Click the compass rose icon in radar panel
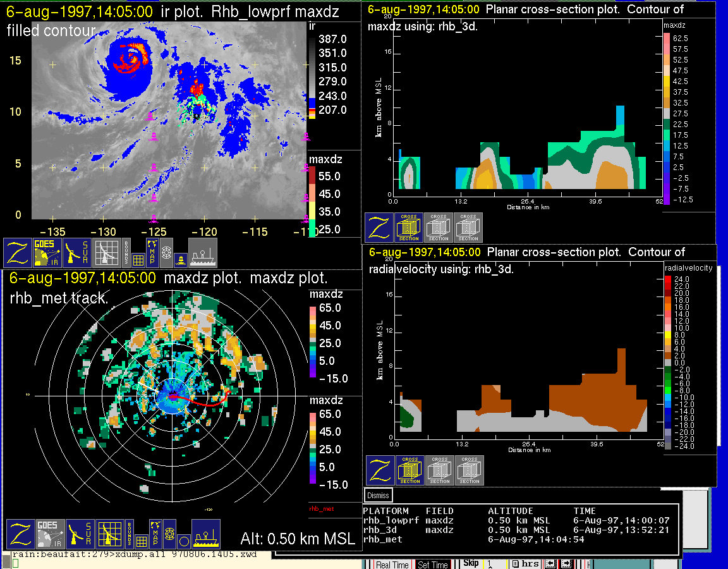This screenshot has width=728, height=569. pyautogui.click(x=169, y=534)
